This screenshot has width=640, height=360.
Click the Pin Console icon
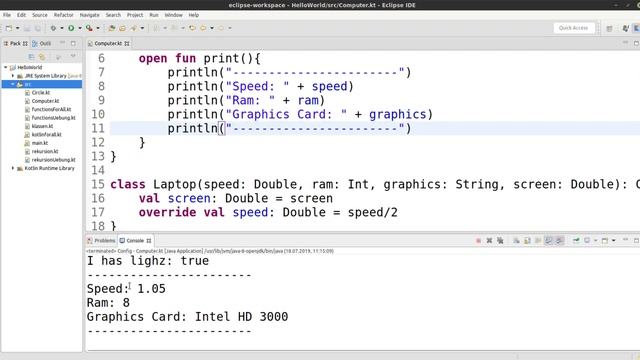576,240
